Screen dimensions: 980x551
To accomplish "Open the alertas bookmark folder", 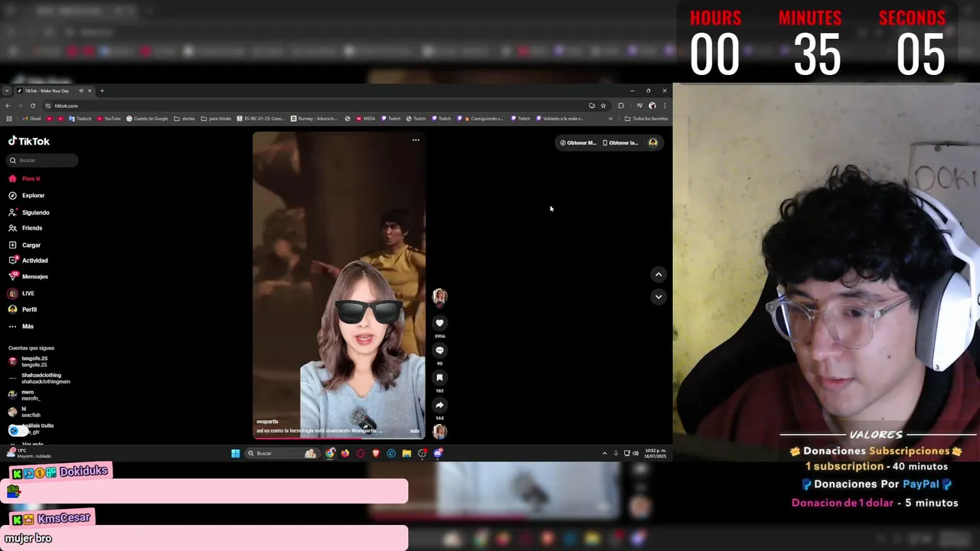I will point(185,119).
